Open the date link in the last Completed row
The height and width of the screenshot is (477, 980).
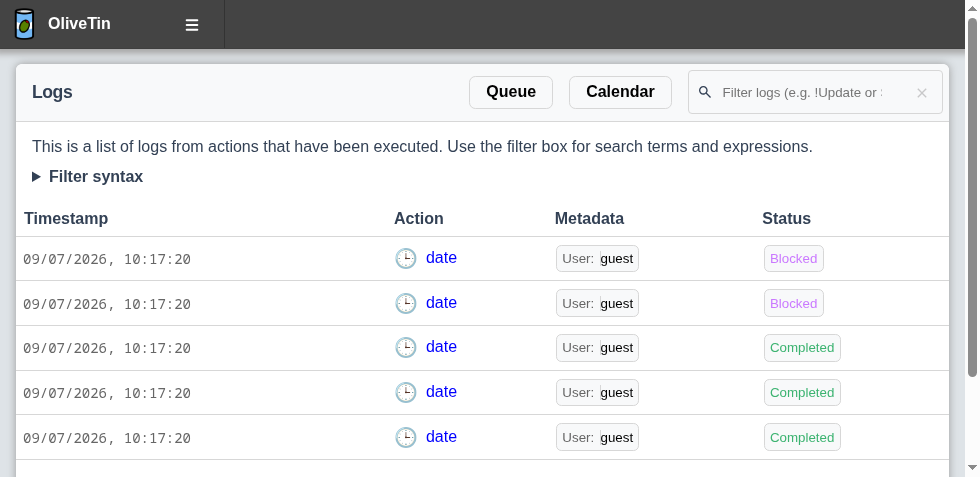pyautogui.click(x=441, y=436)
